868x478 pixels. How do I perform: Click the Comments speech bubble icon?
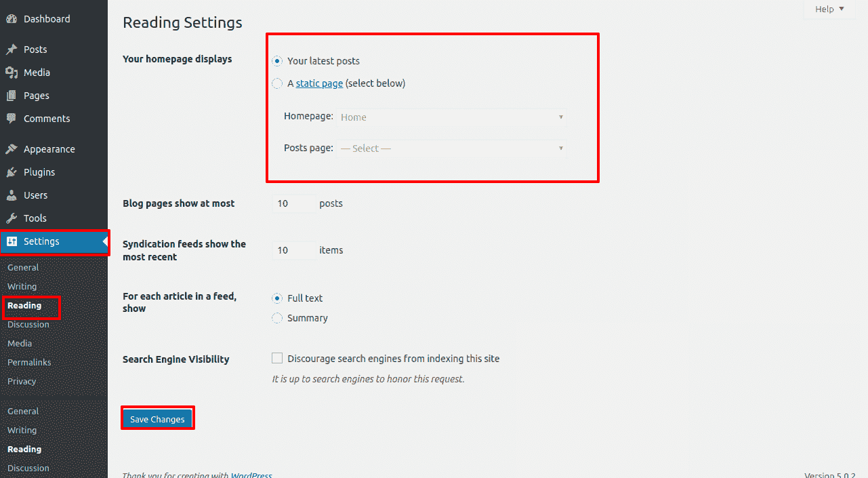(x=12, y=119)
